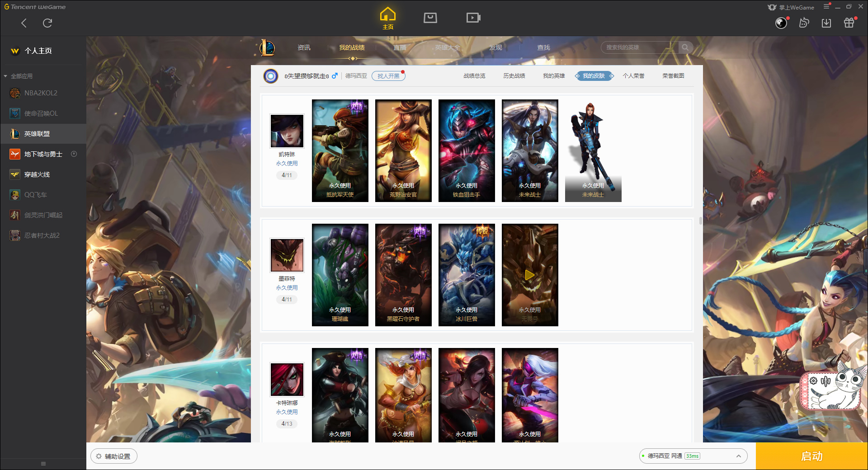The height and width of the screenshot is (470, 868).
Task: Open 未来战士 3D model card
Action: click(x=593, y=150)
